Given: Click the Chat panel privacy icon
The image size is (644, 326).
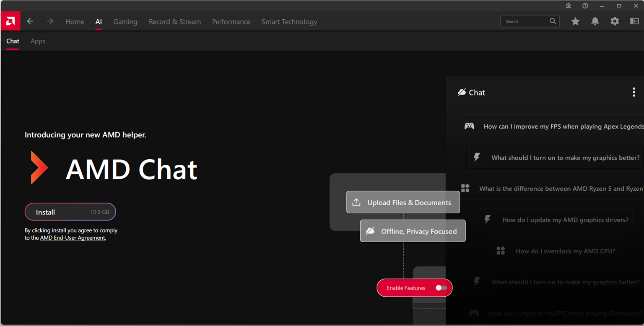Looking at the screenshot, I should 462,92.
